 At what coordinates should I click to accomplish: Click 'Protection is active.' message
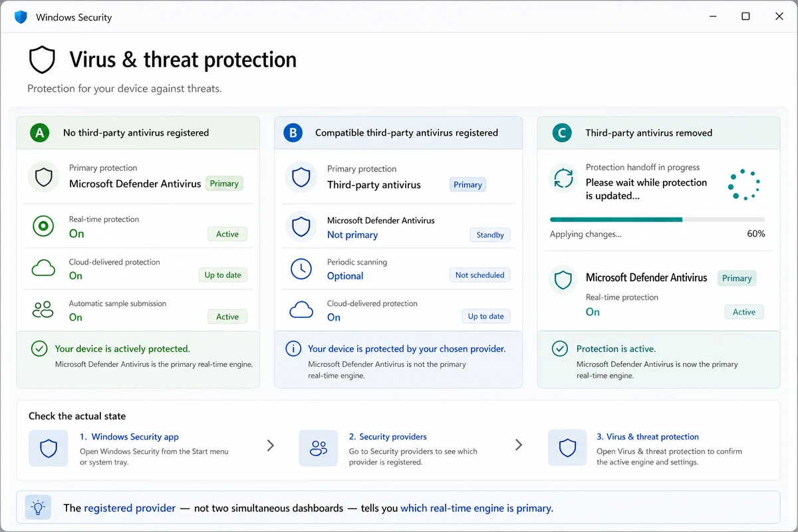(x=616, y=348)
